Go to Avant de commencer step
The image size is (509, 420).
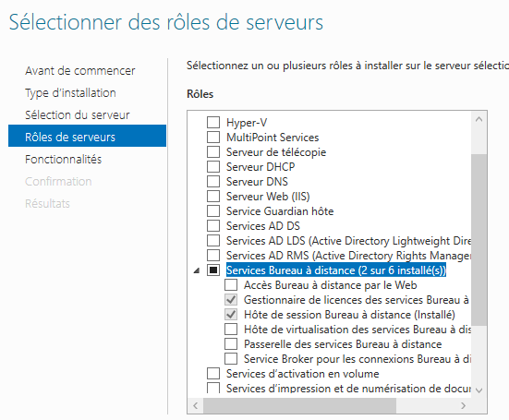coord(79,71)
